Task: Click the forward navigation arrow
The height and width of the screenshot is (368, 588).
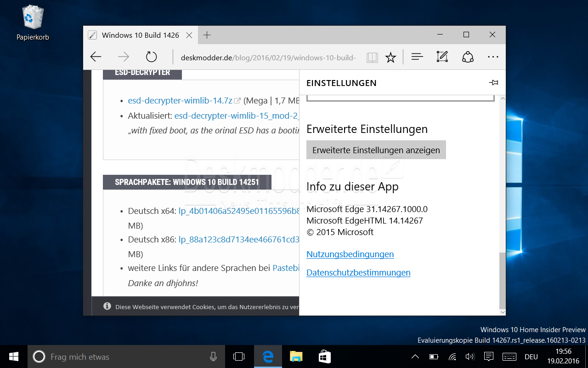Action: [123, 57]
